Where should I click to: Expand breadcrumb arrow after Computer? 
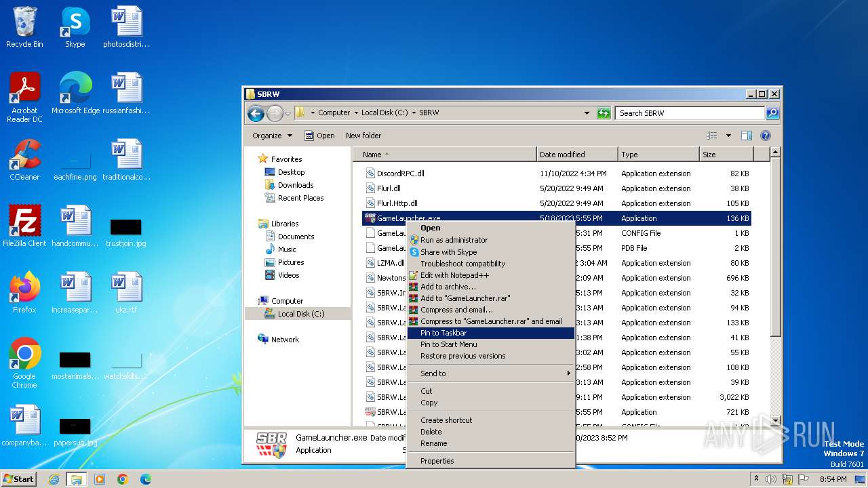[355, 113]
